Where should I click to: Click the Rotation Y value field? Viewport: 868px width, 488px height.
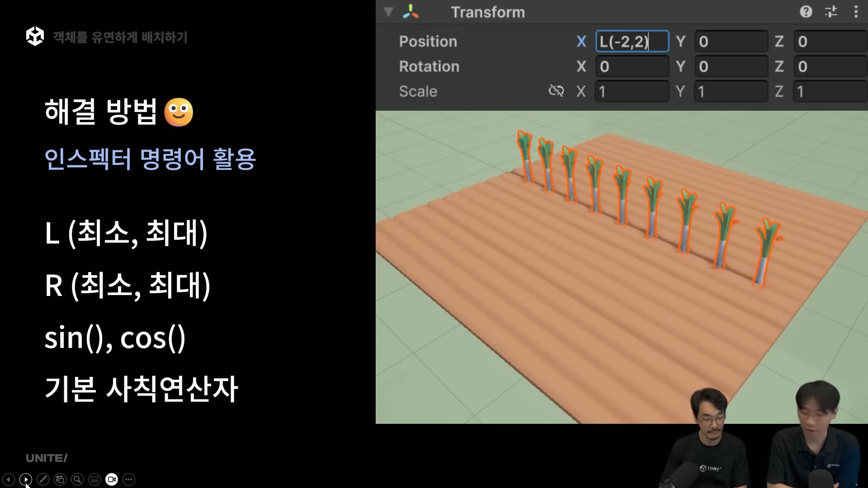tap(730, 66)
